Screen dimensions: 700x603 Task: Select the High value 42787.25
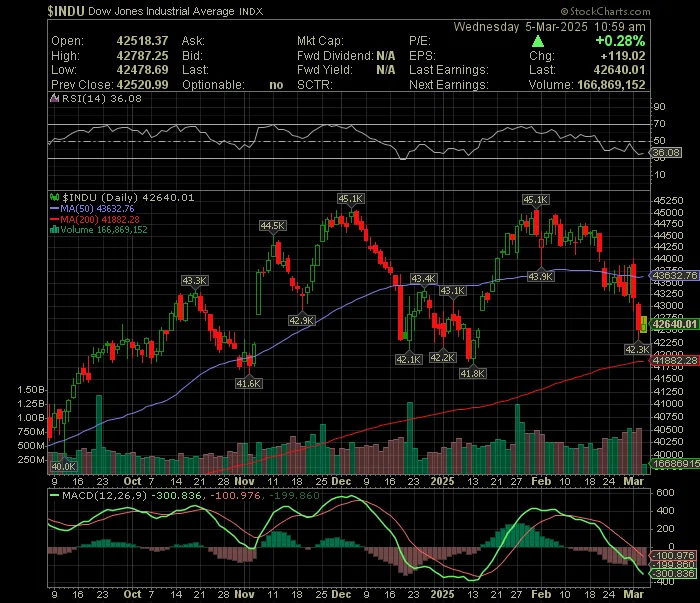(x=142, y=56)
